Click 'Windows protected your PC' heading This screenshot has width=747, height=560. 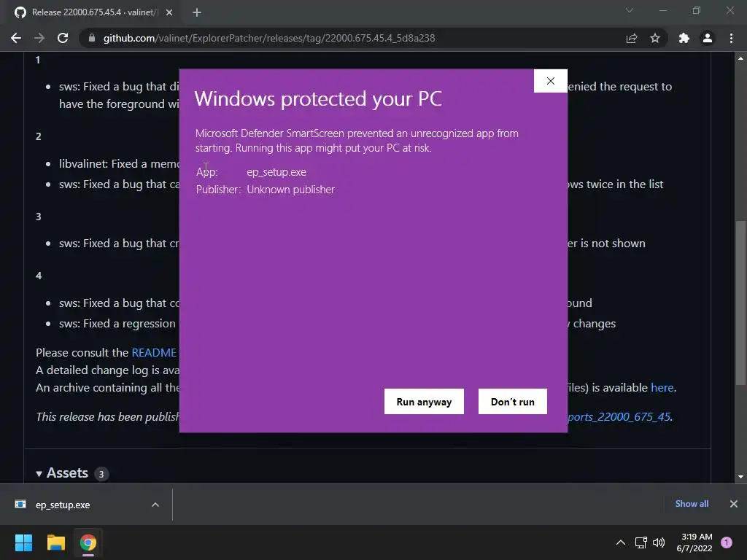(318, 99)
